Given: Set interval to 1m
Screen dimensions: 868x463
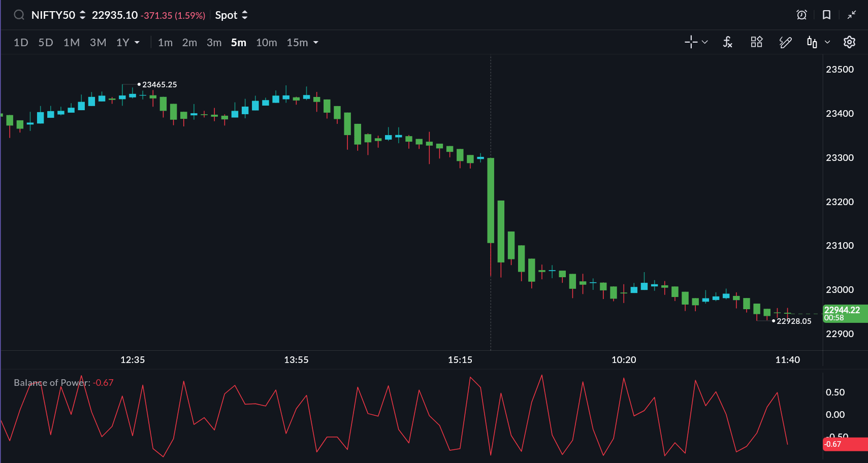Looking at the screenshot, I should pos(165,43).
